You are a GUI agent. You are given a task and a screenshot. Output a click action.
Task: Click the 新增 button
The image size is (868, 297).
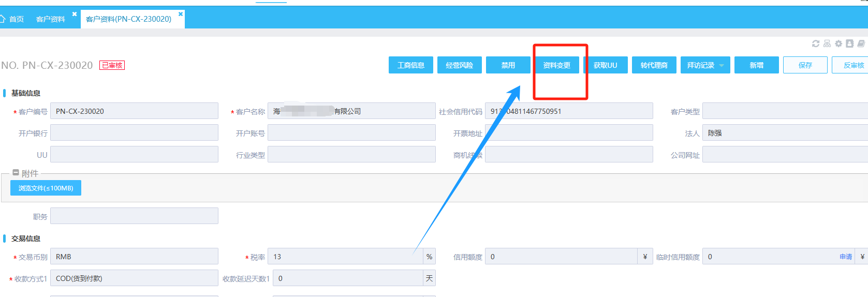click(757, 65)
